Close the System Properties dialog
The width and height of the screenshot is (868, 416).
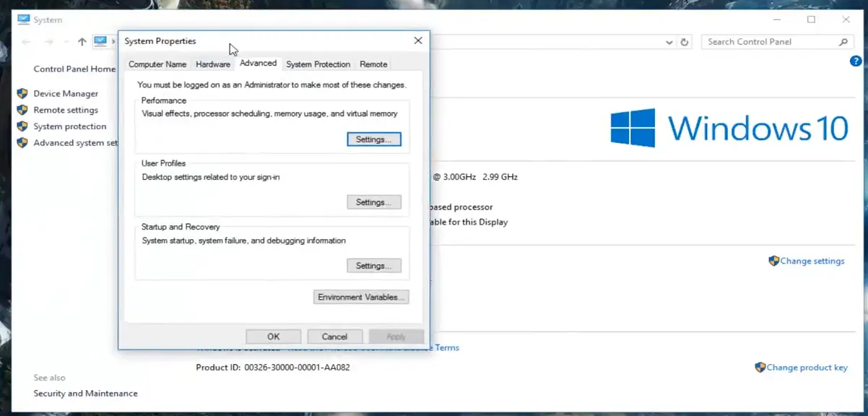pyautogui.click(x=418, y=41)
